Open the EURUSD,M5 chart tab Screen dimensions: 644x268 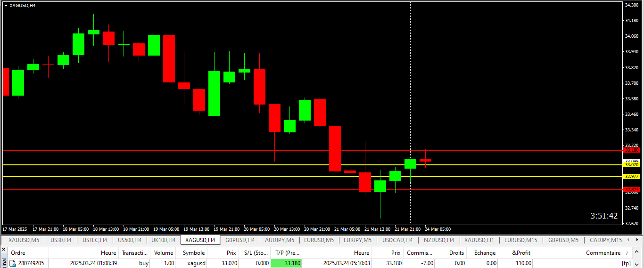point(319,240)
